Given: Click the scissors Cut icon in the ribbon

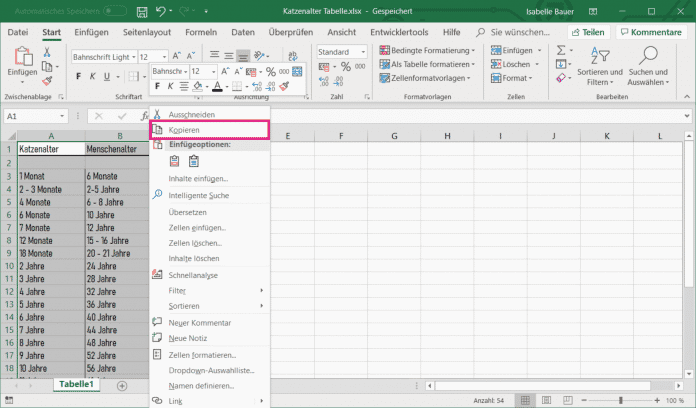Looking at the screenshot, I should (49, 50).
